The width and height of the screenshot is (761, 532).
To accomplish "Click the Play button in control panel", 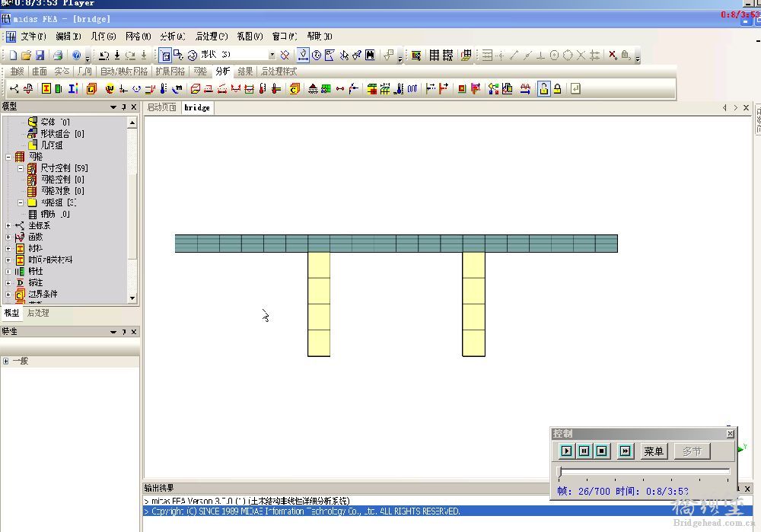I will pos(566,451).
